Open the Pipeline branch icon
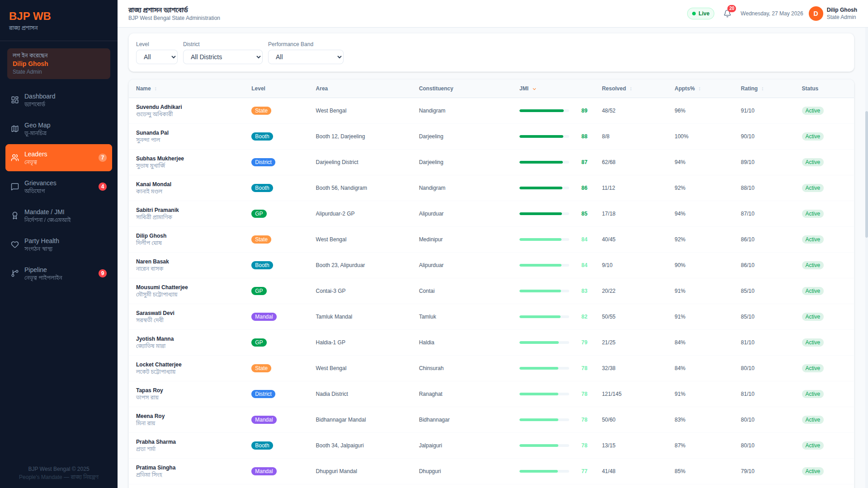 [x=15, y=273]
